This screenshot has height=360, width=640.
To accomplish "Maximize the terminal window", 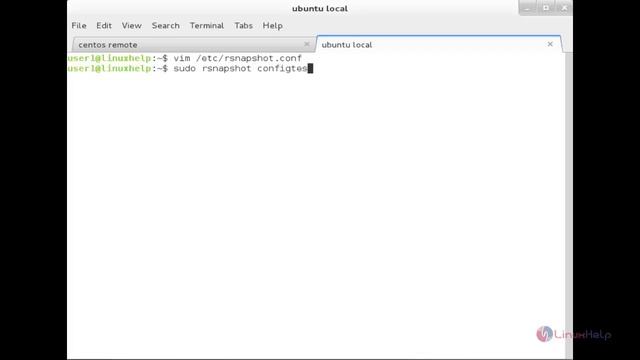I will coord(546,8).
